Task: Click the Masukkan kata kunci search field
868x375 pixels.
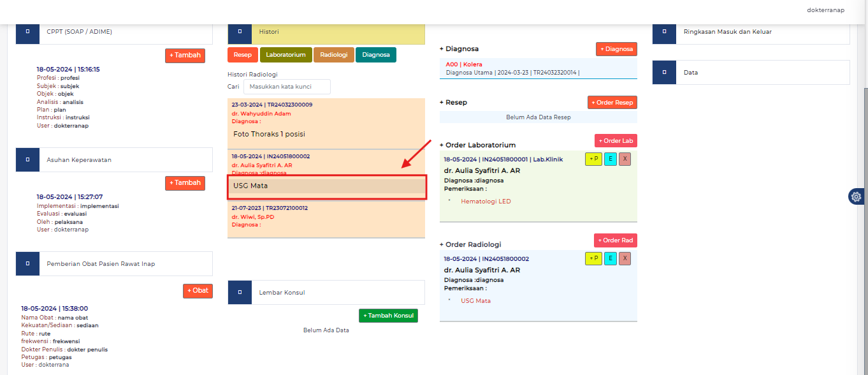Action: click(x=287, y=87)
